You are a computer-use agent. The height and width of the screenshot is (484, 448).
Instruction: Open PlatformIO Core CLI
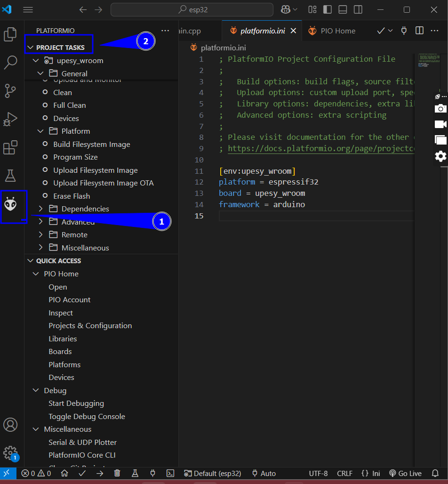[82, 455]
